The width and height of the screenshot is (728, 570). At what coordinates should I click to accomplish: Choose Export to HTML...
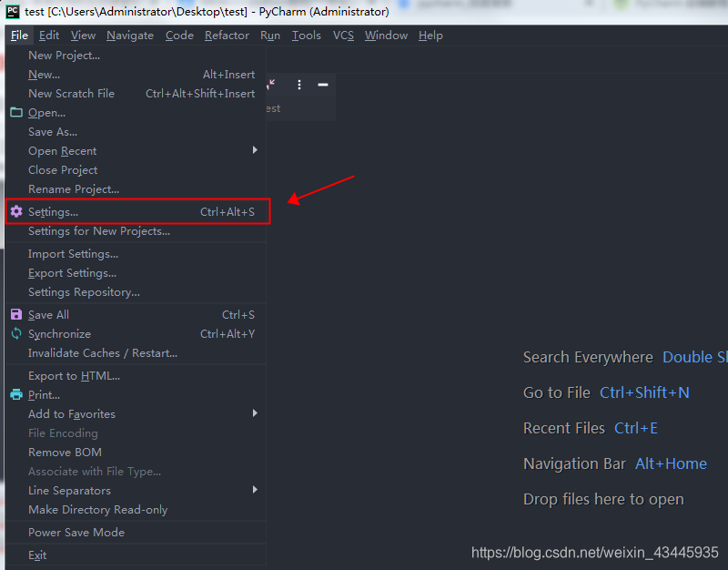[x=136, y=376]
